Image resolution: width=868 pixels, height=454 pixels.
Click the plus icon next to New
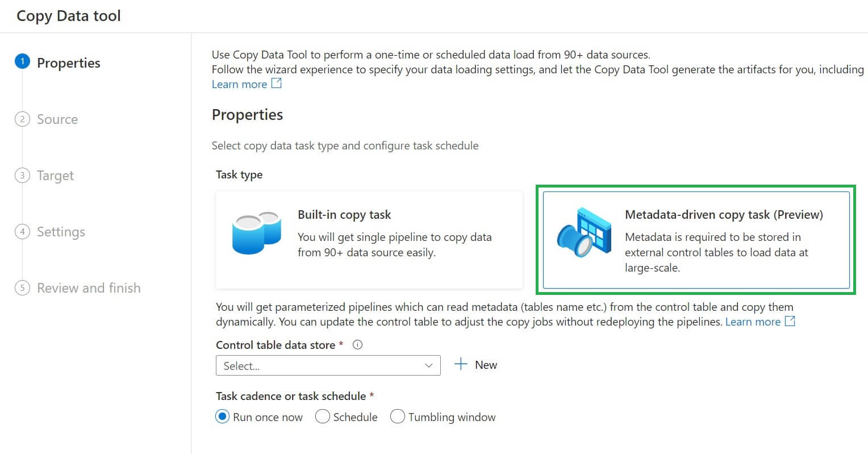[461, 365]
